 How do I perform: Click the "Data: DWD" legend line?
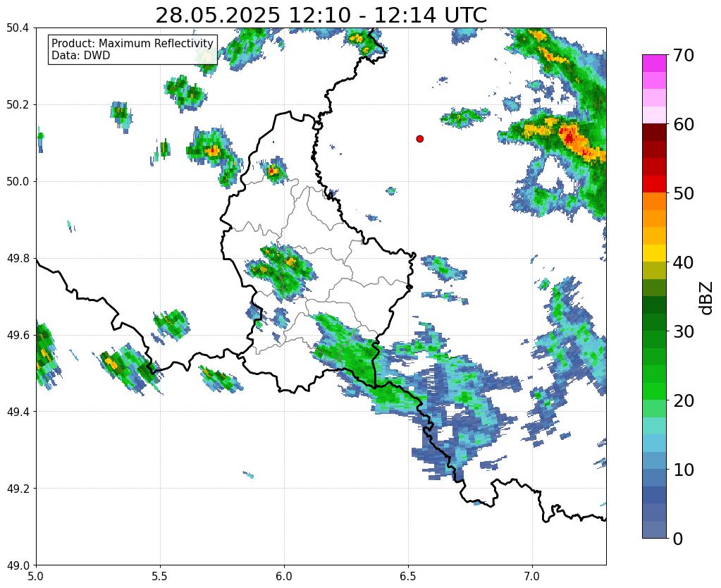tap(81, 56)
